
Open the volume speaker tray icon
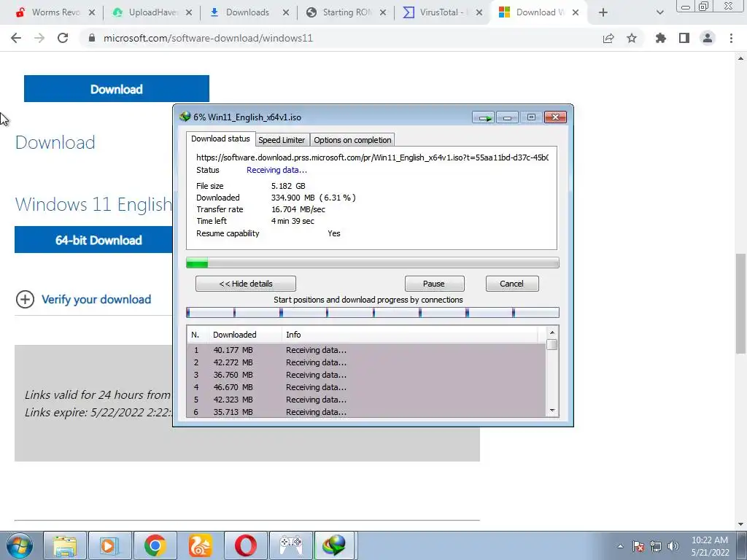(673, 546)
